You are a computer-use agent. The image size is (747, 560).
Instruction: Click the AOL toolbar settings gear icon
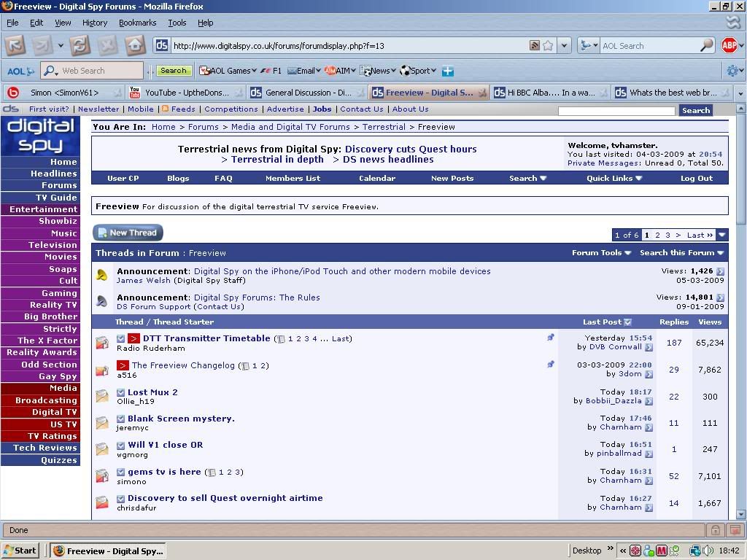[x=732, y=71]
